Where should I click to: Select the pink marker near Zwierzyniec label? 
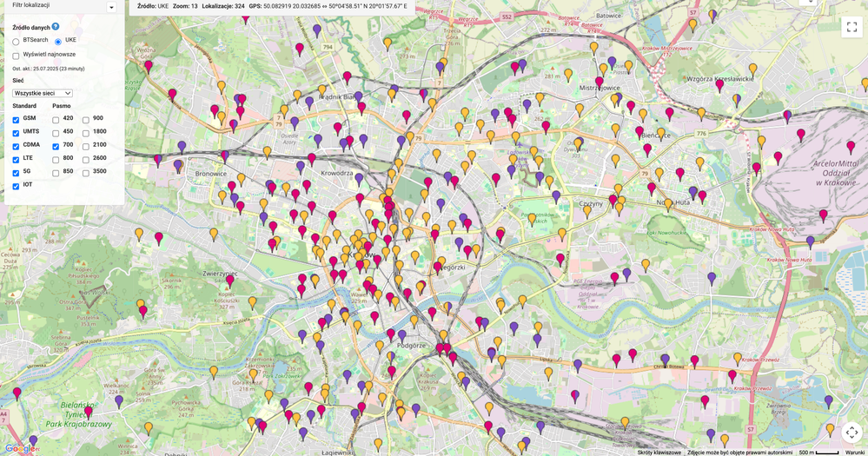point(229,281)
